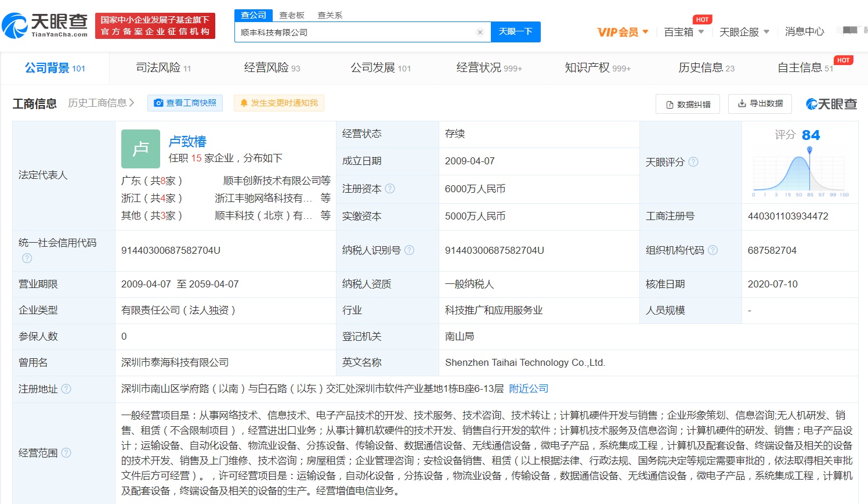The height and width of the screenshot is (504, 868).
Task: Click the 天眼一下 search button
Action: point(516,32)
